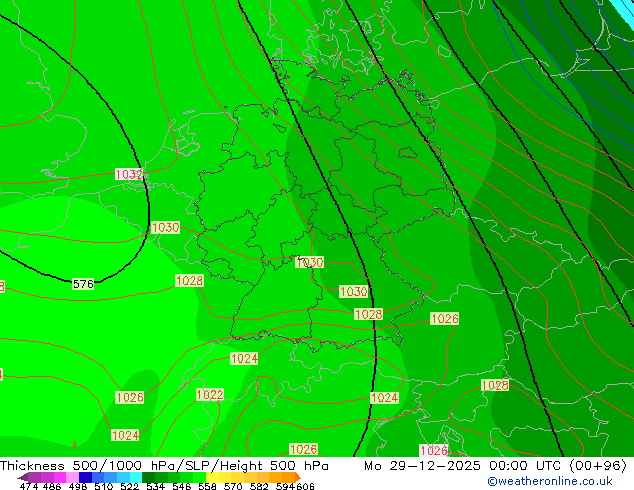Open the weatheronline.co.uk copyright link
634x490 pixels.
[x=550, y=481]
